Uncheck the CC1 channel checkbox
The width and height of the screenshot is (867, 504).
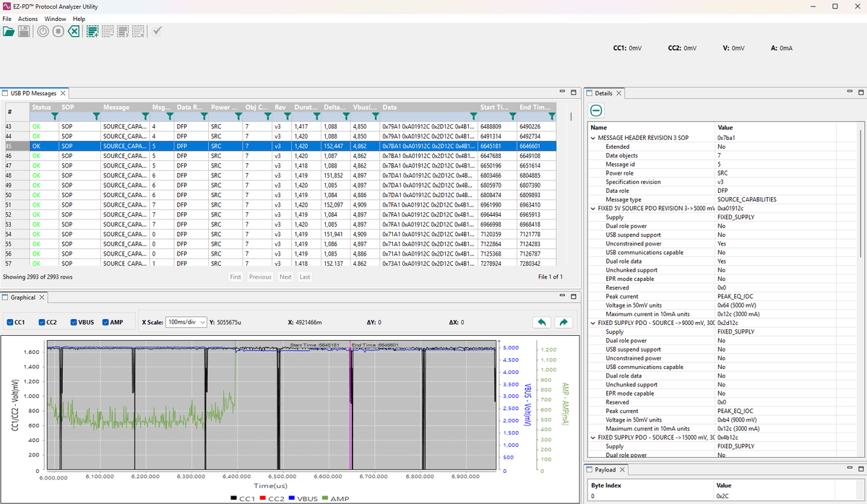coord(10,322)
